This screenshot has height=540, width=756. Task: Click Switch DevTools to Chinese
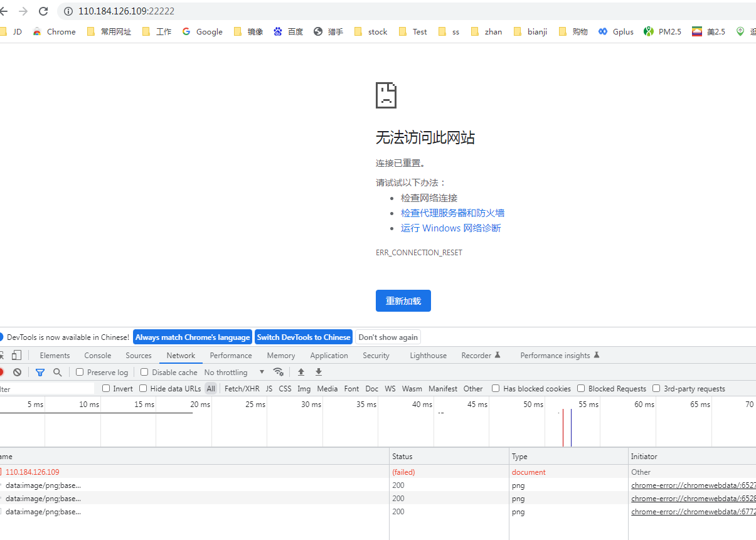pyautogui.click(x=304, y=337)
